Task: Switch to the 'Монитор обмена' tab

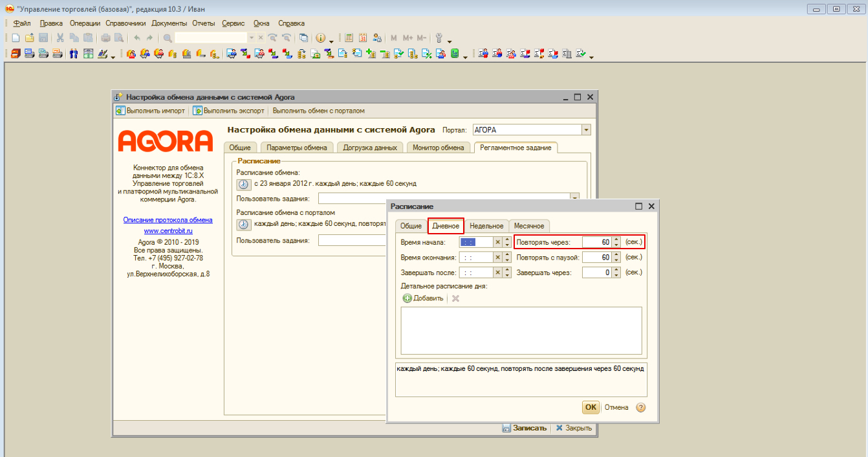Action: tap(438, 148)
